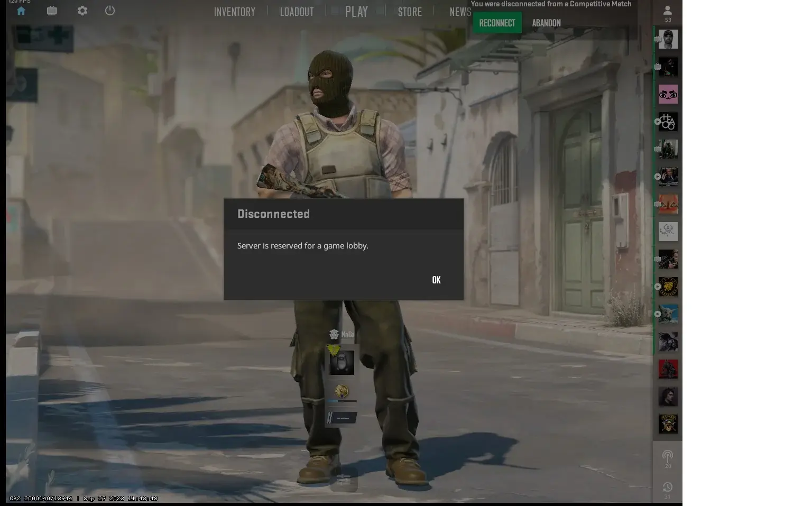Image resolution: width=812 pixels, height=506 pixels.
Task: Select the pink angry cat face avatar
Action: [668, 94]
